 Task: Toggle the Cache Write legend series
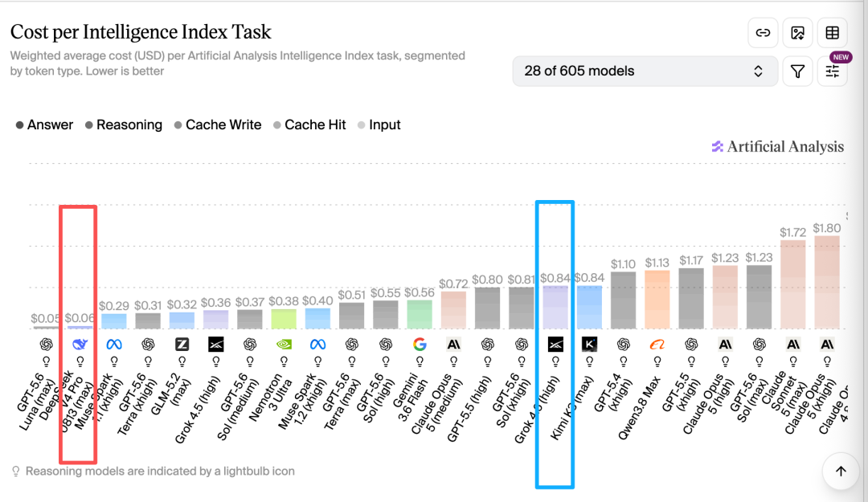pos(218,125)
